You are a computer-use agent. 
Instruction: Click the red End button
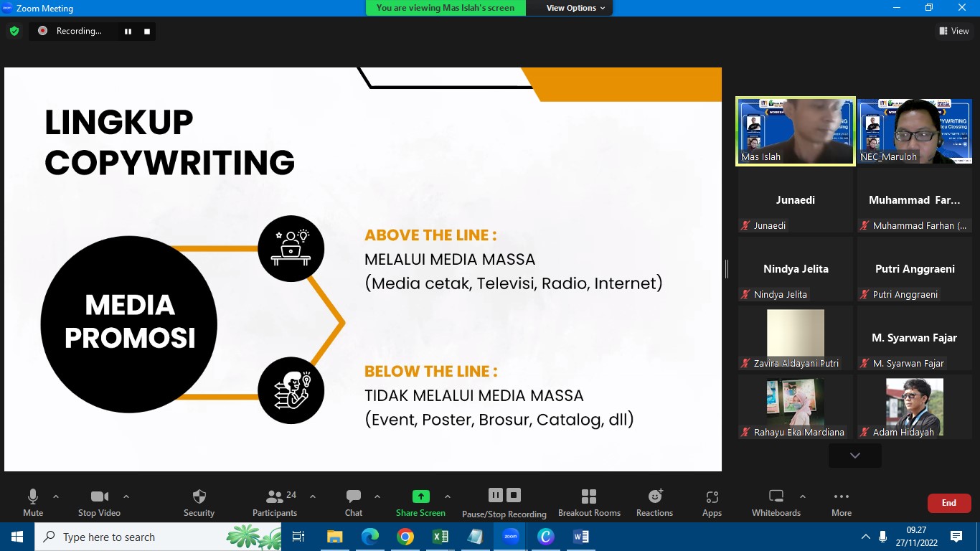click(x=948, y=503)
